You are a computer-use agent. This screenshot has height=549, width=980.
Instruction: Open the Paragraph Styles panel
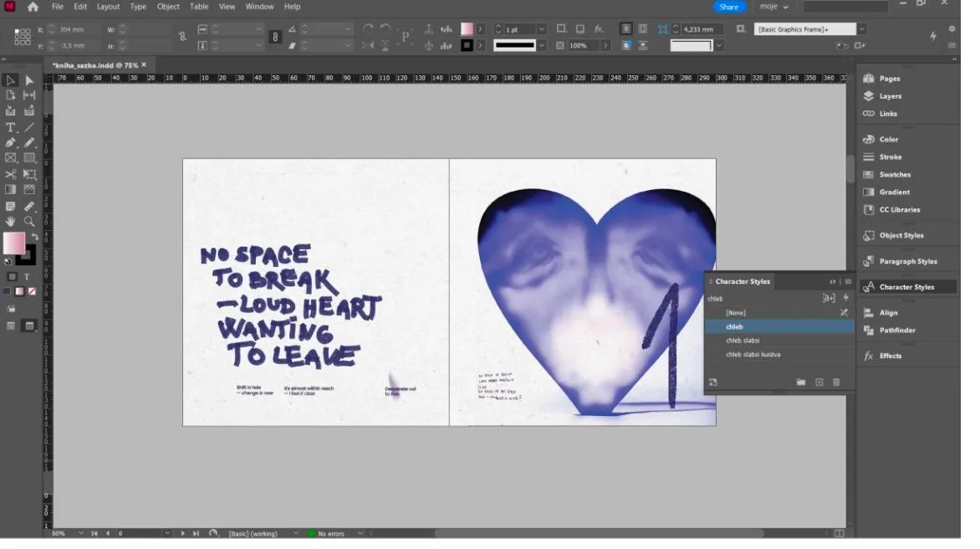907,262
